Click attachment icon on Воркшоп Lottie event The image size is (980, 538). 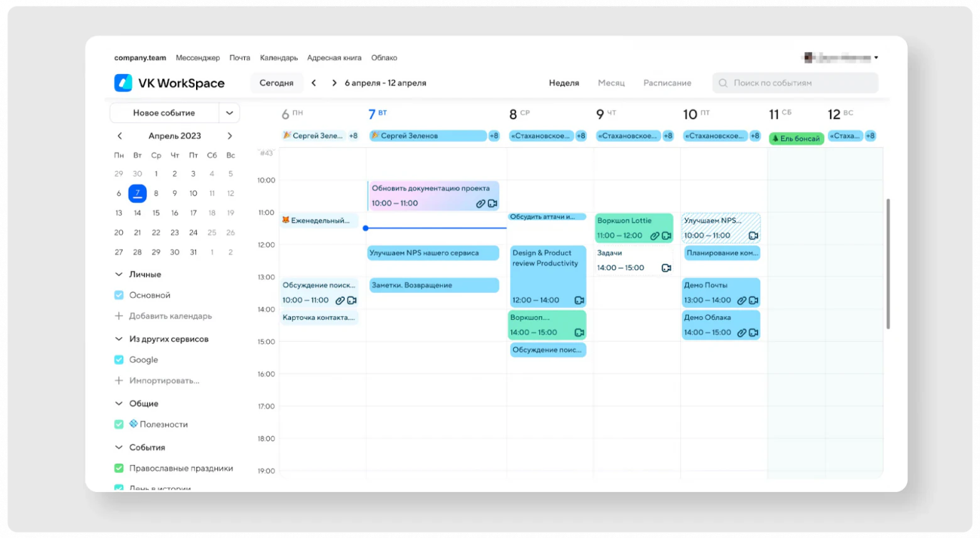click(655, 236)
